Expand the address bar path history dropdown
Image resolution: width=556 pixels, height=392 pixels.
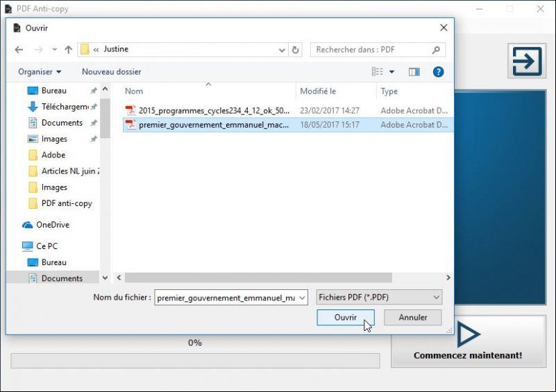pyautogui.click(x=282, y=50)
